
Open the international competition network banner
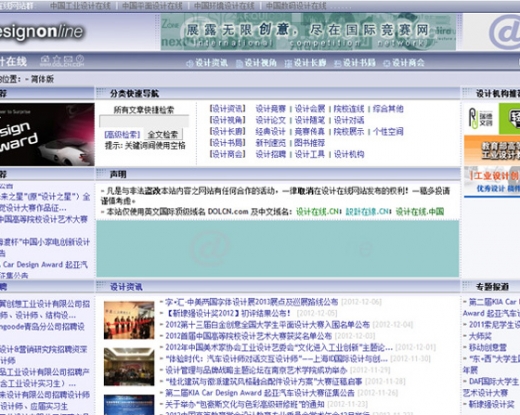[x=308, y=32]
